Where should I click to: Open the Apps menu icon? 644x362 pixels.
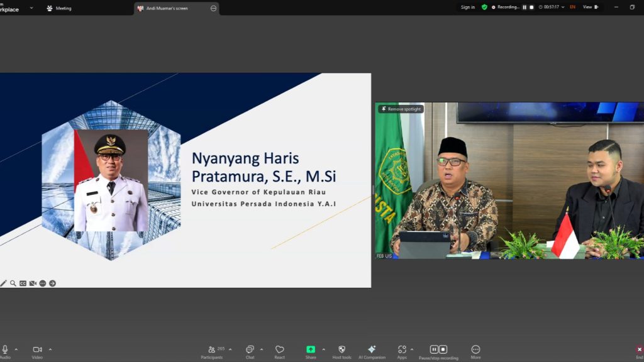click(x=401, y=349)
